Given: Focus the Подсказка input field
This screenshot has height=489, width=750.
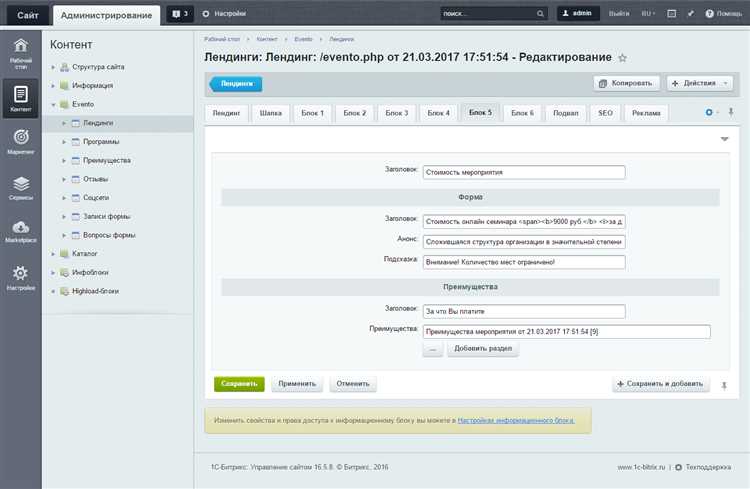Looking at the screenshot, I should pyautogui.click(x=524, y=262).
